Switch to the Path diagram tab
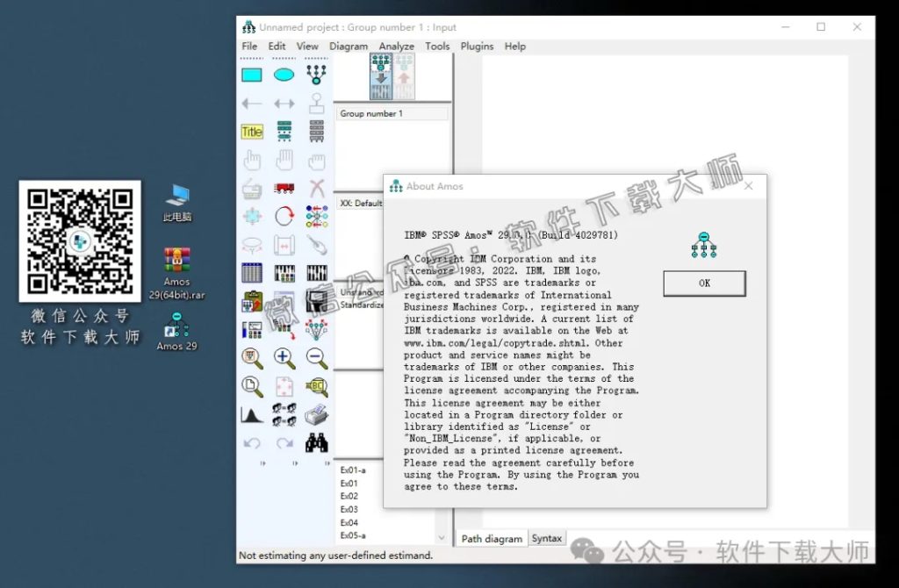Viewport: 899px width, 588px height. pos(491,538)
